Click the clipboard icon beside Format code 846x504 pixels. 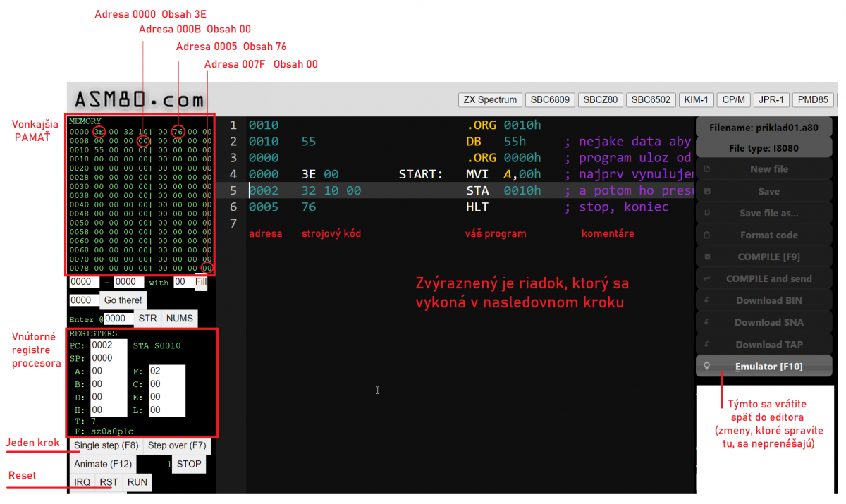tap(706, 235)
